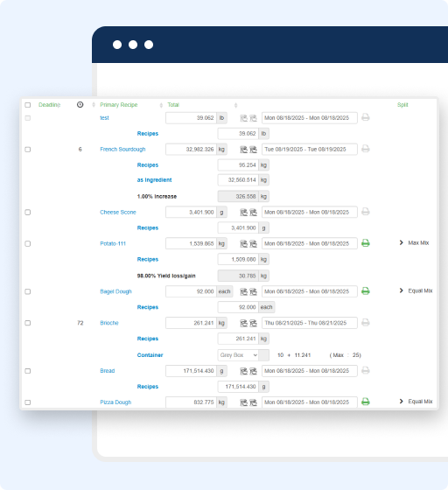
Task: Click the green print icon for Bagel Dough
Action: [366, 290]
